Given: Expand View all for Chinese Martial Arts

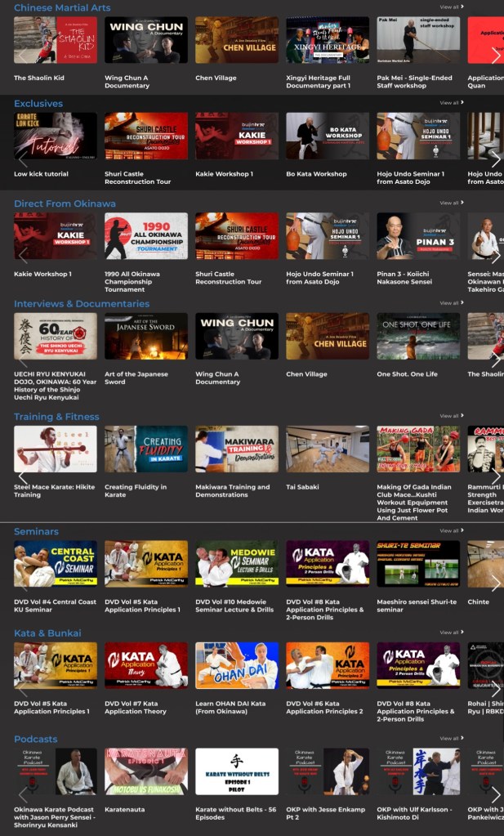Looking at the screenshot, I should tap(451, 7).
